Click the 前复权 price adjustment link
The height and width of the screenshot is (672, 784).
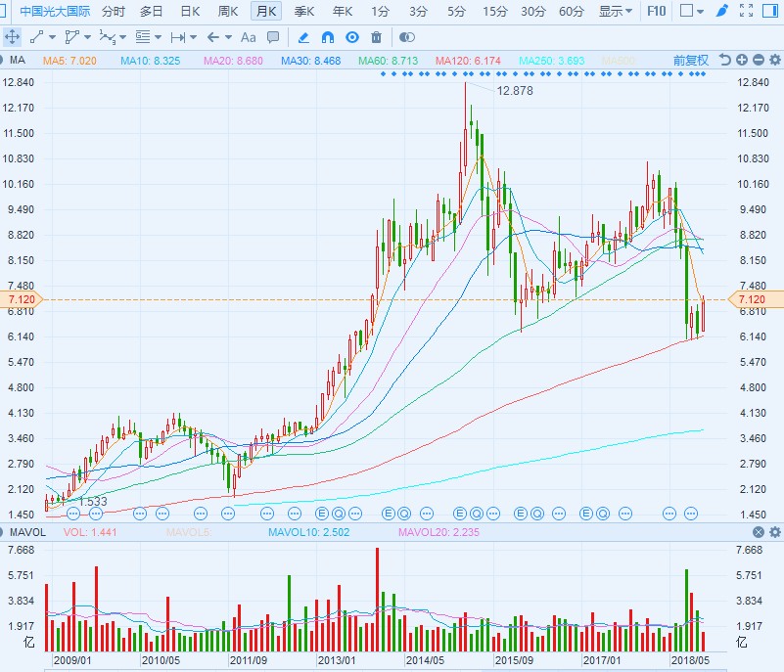click(690, 60)
